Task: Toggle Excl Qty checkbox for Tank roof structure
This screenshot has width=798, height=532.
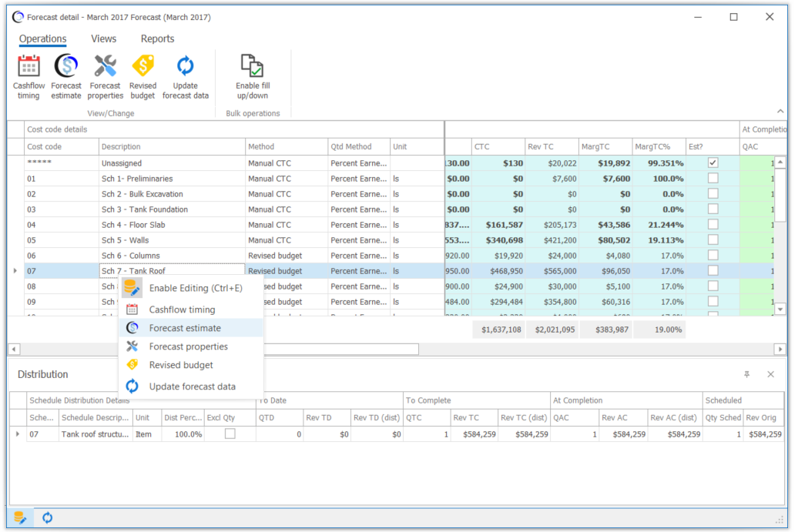Action: 230,434
